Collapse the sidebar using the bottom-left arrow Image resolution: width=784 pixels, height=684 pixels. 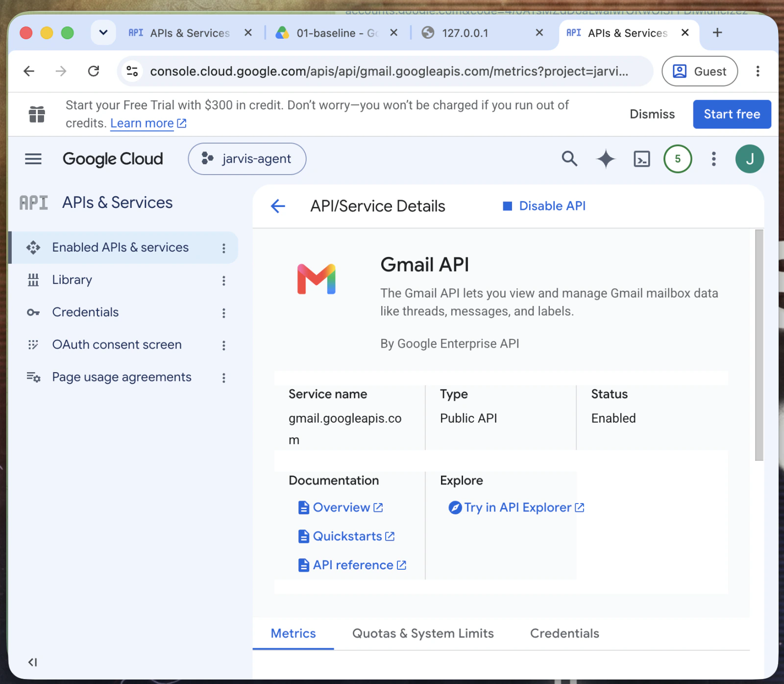33,662
